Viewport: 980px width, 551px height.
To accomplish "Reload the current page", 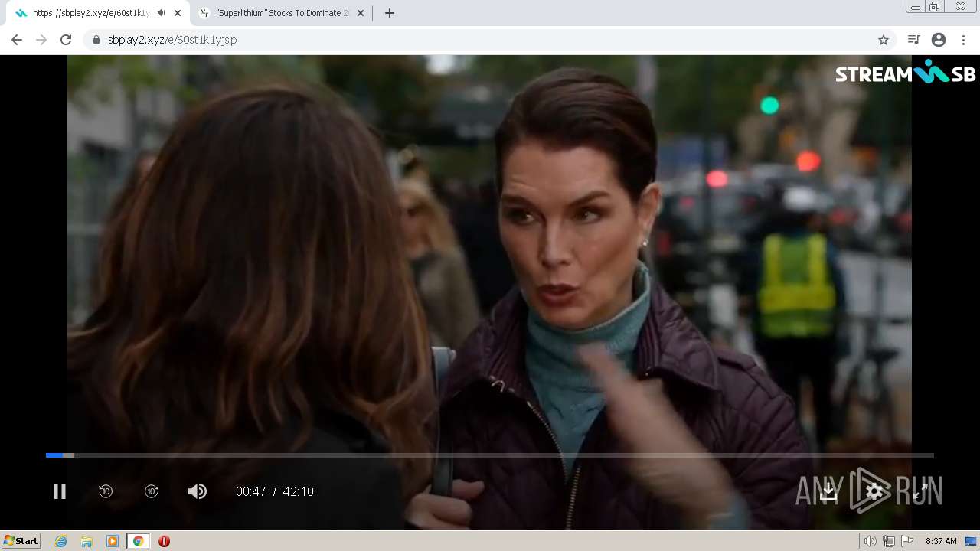I will [66, 40].
